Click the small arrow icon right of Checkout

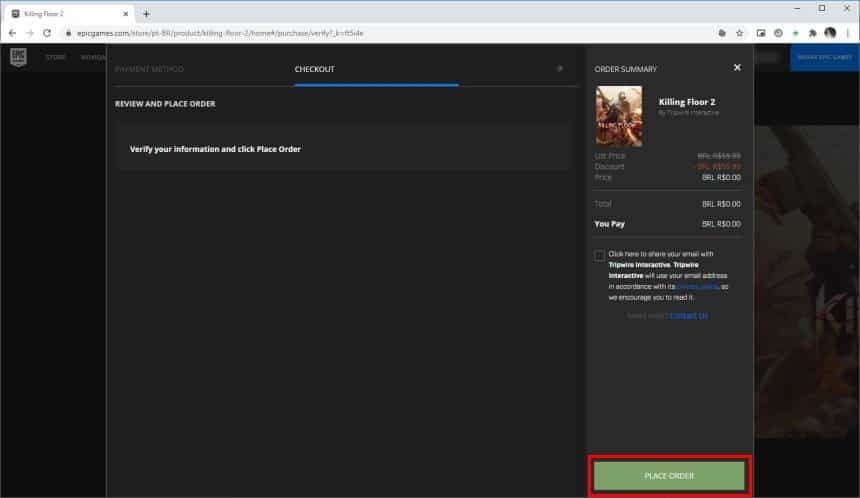[560, 69]
